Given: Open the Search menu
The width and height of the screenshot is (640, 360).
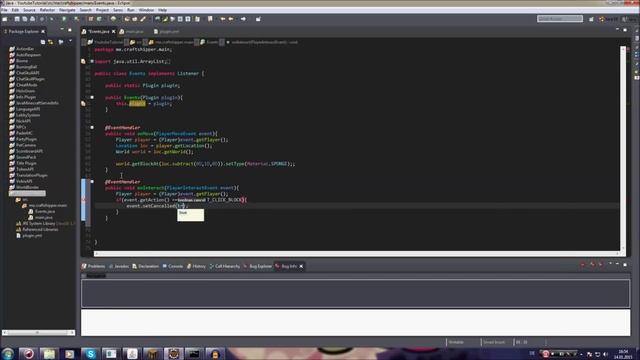Looking at the screenshot, I should coord(86,10).
